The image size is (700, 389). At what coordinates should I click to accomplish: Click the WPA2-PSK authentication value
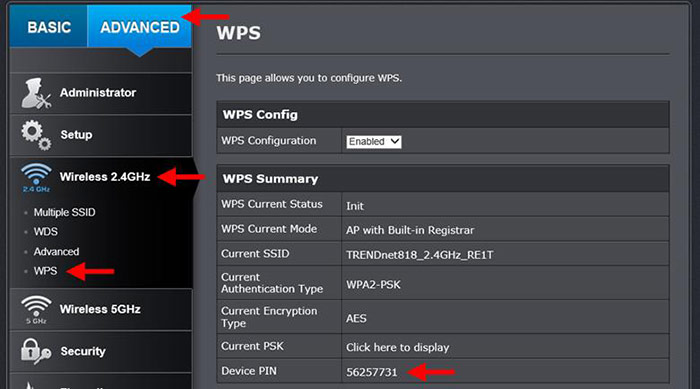(373, 284)
